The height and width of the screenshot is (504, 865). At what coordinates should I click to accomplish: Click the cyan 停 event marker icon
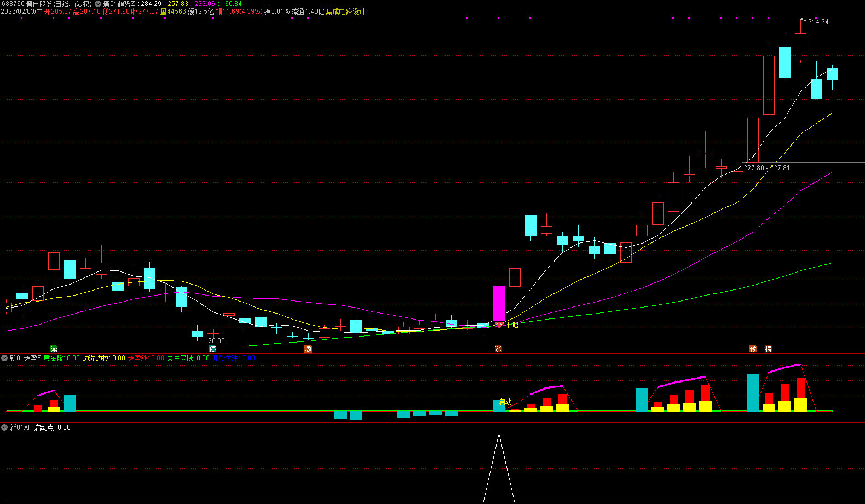point(212,349)
